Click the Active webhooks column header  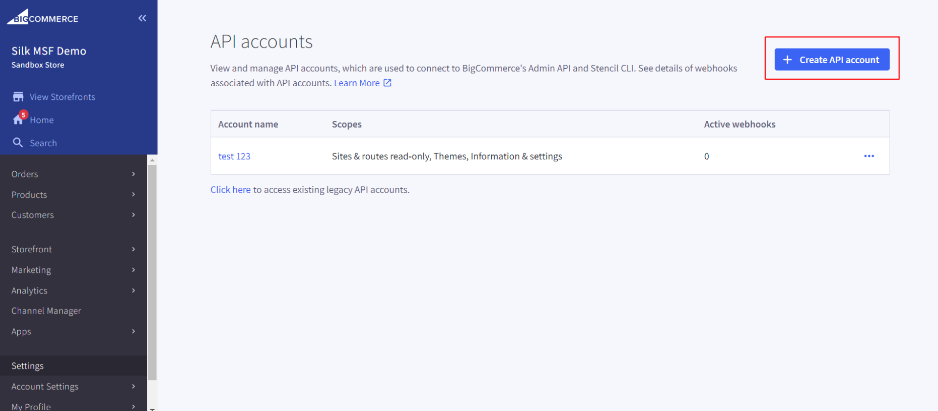tap(739, 124)
